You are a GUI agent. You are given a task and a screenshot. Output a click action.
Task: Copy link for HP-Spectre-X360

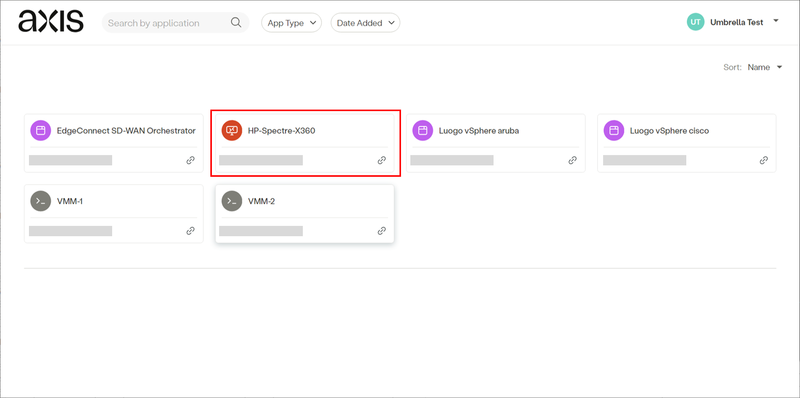point(382,160)
